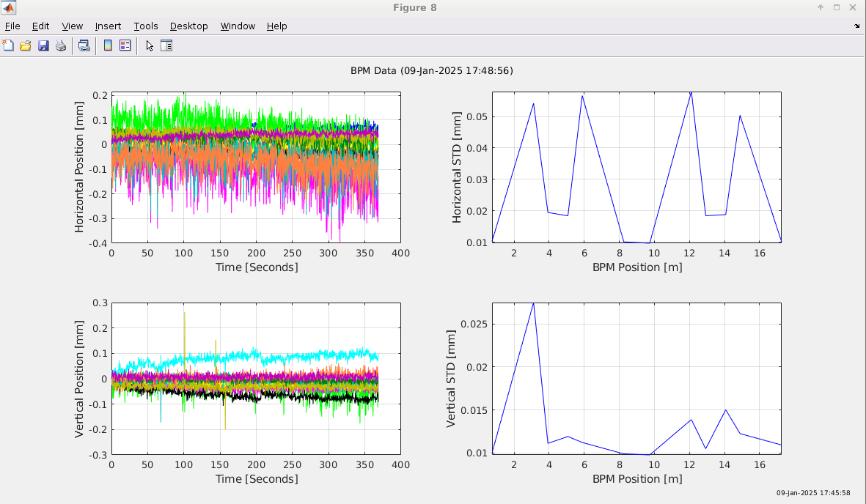Image resolution: width=866 pixels, height=504 pixels.
Task: Click the Open File folder icon
Action: [26, 45]
